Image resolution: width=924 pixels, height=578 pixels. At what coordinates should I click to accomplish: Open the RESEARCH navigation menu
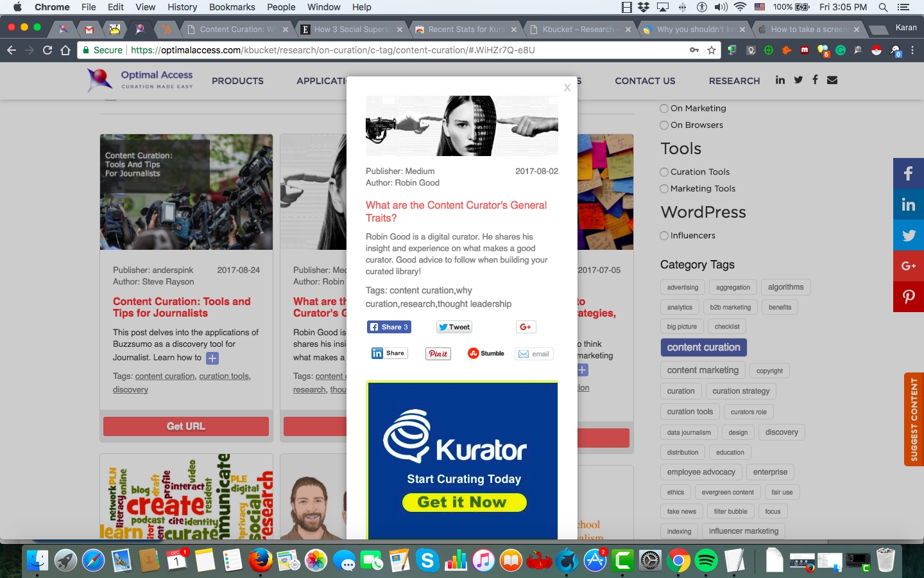coord(734,81)
